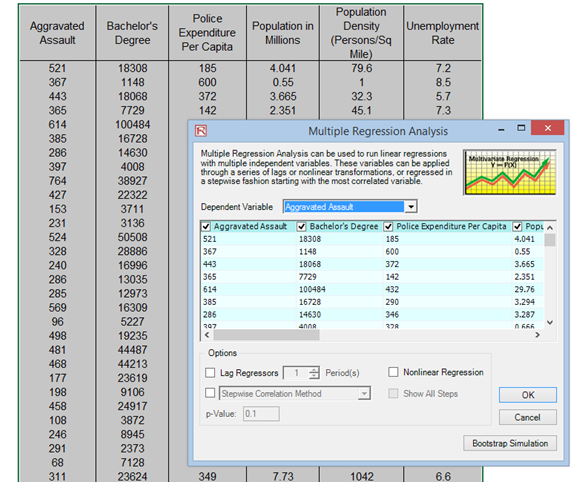Uncheck the Bachelor's Degree column checkbox
586x491 pixels.
point(301,226)
